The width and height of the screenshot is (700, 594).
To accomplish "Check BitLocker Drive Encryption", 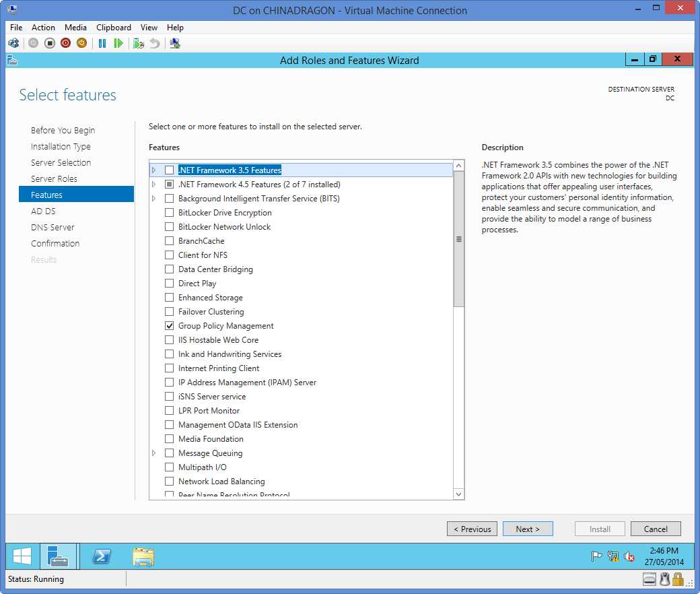I will 169,213.
